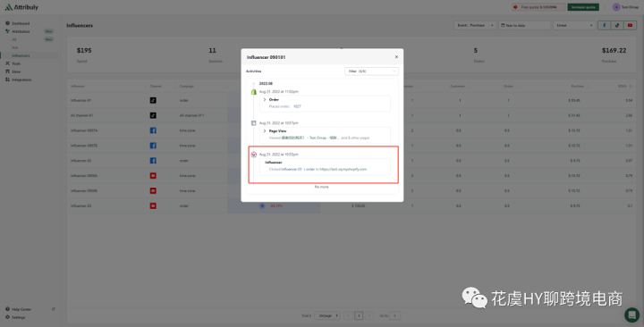Toggle the Facebook channel filter

click(x=604, y=25)
